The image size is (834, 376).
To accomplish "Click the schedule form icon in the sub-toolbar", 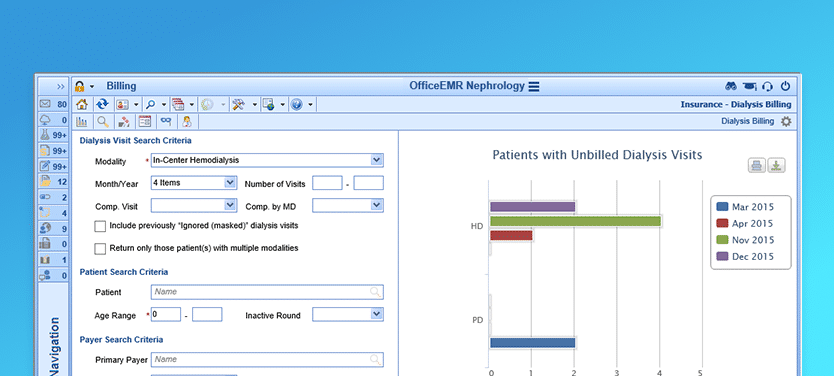I will coord(145,122).
